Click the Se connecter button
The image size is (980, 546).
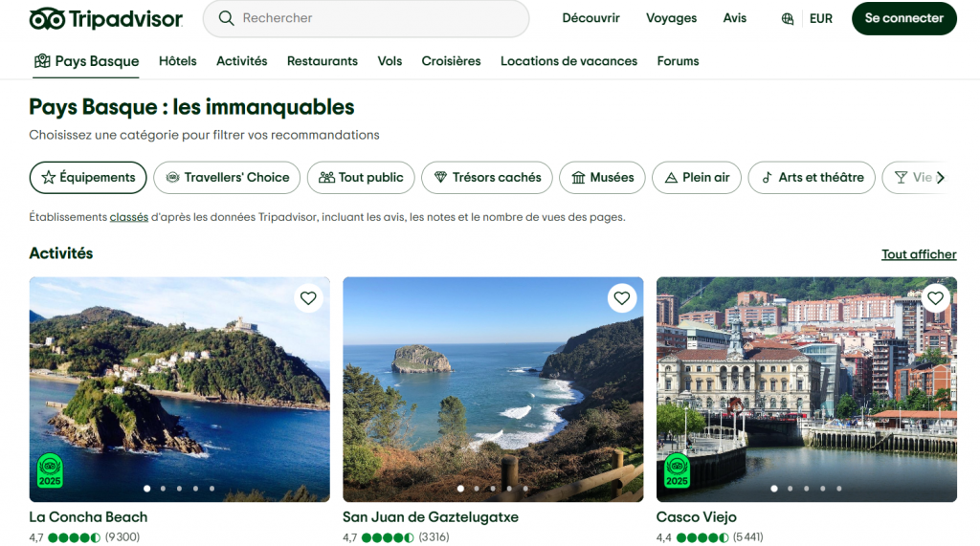(x=903, y=18)
